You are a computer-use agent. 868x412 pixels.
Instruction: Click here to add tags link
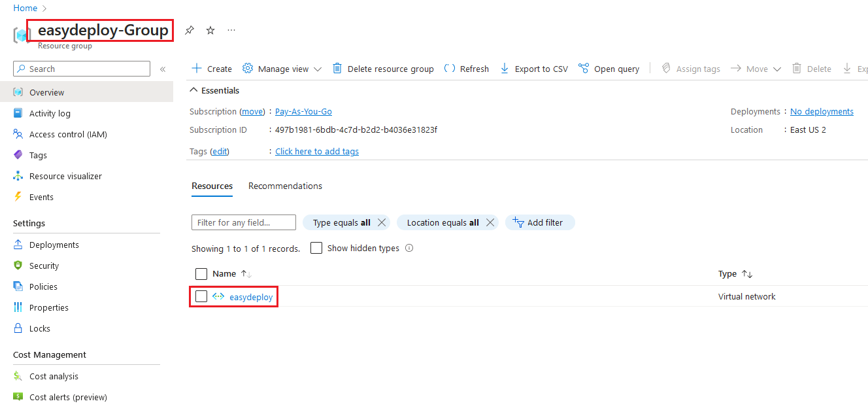(317, 151)
